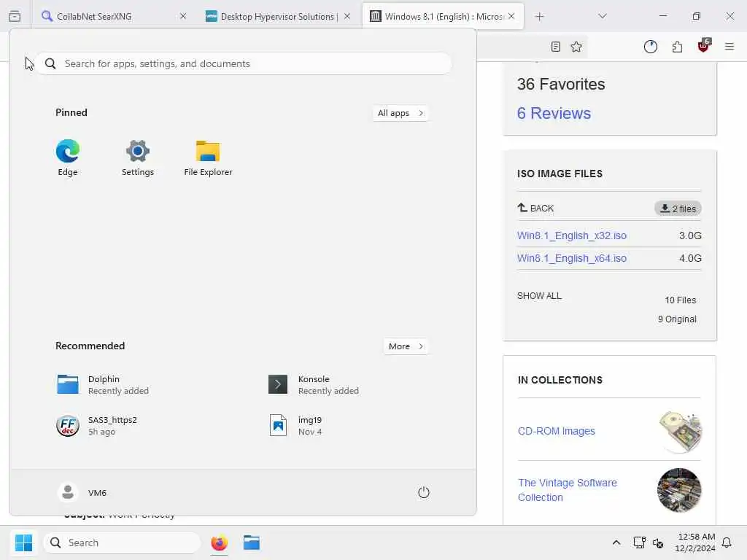Click the 9 Original count text
This screenshot has height=560, width=747.
(x=677, y=319)
